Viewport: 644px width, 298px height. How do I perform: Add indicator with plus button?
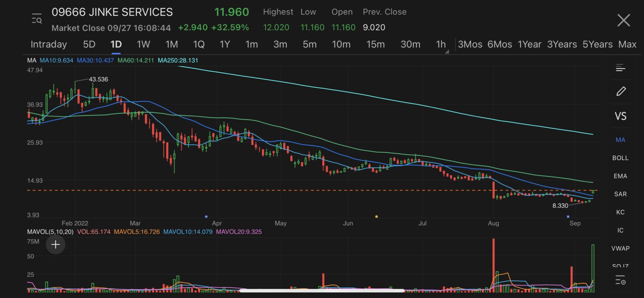click(56, 245)
